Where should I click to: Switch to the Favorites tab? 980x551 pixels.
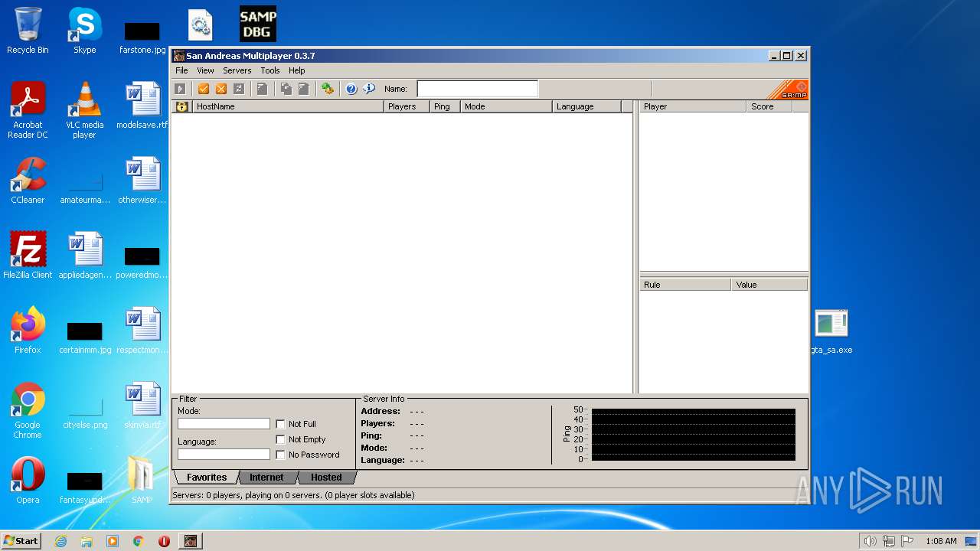tap(207, 478)
